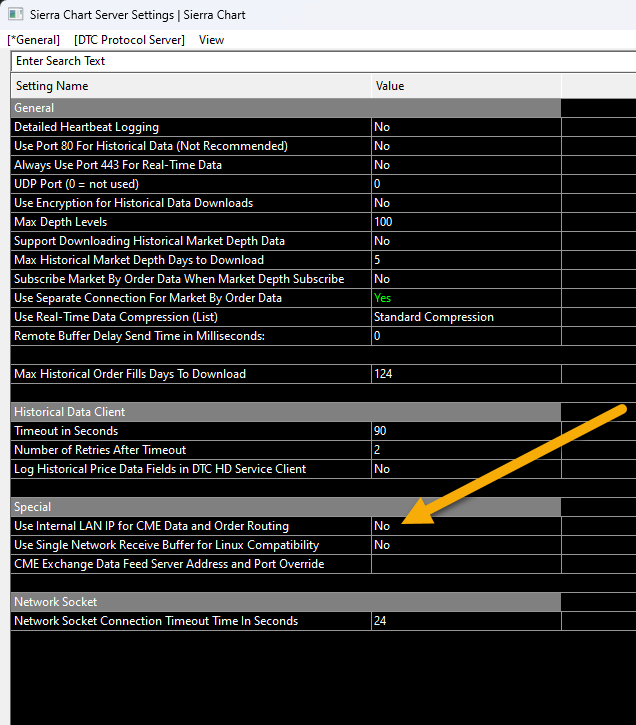Open the [*General] menu
The width and height of the screenshot is (636, 725).
point(34,40)
